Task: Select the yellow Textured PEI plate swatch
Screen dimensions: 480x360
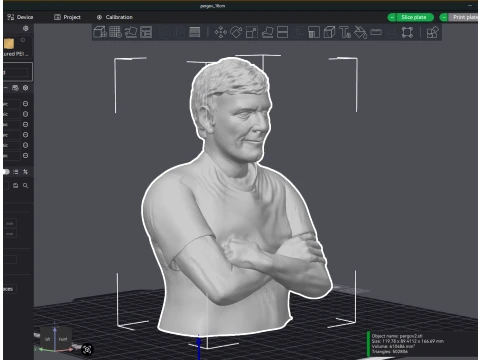Action: 9,44
